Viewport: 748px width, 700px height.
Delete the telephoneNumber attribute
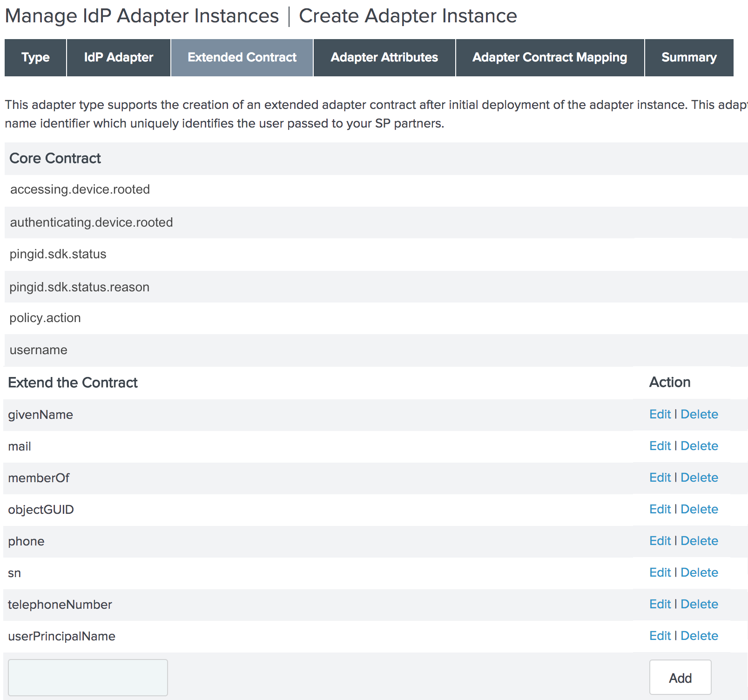click(x=699, y=604)
